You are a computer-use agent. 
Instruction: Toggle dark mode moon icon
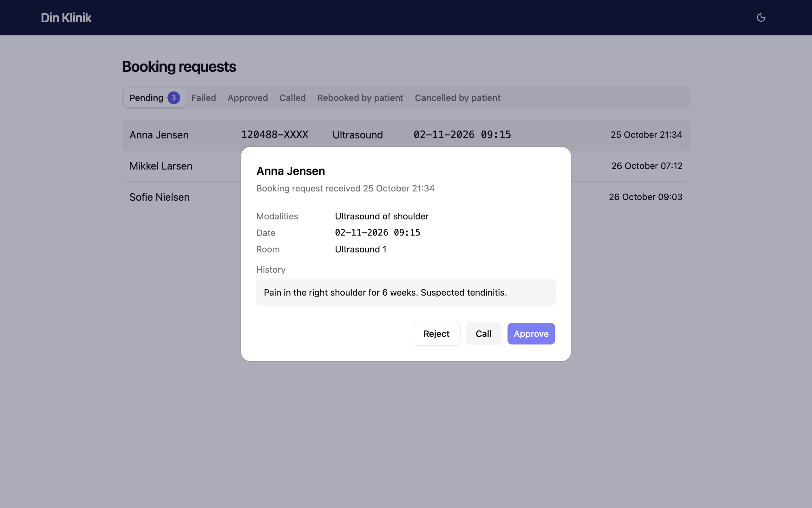click(761, 17)
